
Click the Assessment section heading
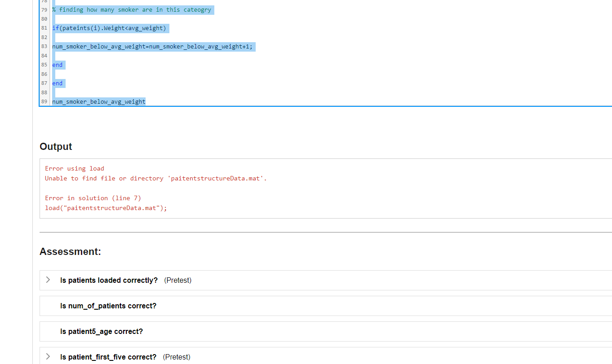coord(70,251)
